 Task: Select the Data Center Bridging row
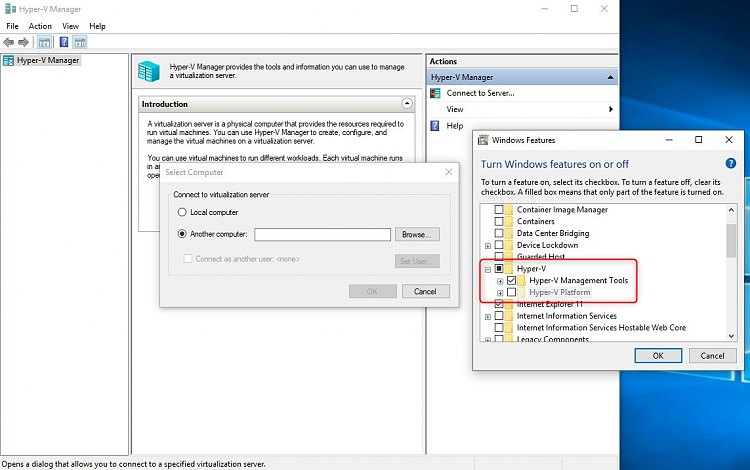[x=553, y=233]
